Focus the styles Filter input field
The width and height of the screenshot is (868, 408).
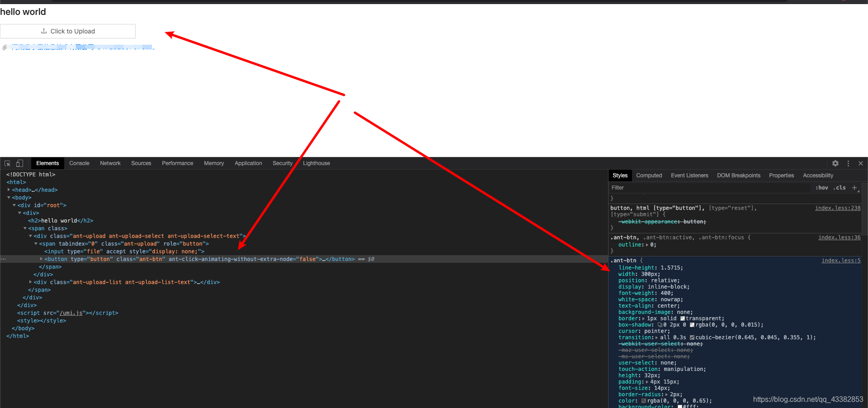tap(710, 188)
